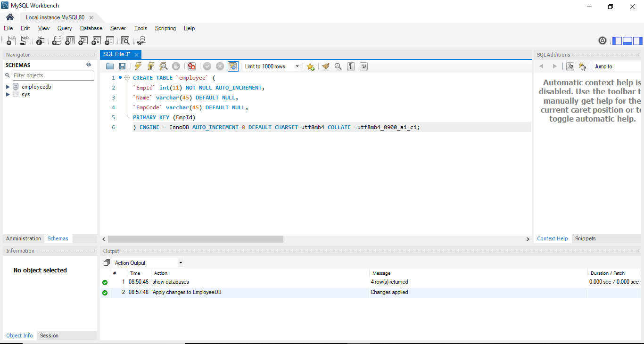Run EXPLAIN on the current statement
Viewport: 644px width, 344px height.
tap(164, 66)
